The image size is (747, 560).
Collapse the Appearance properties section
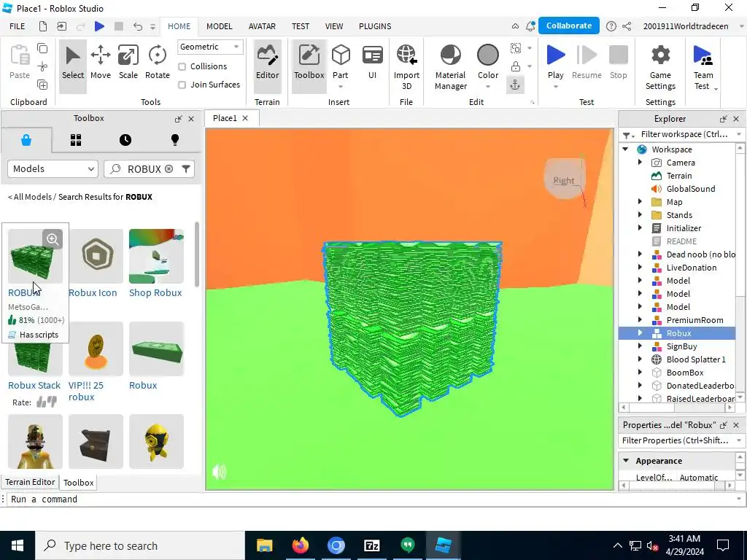click(626, 461)
